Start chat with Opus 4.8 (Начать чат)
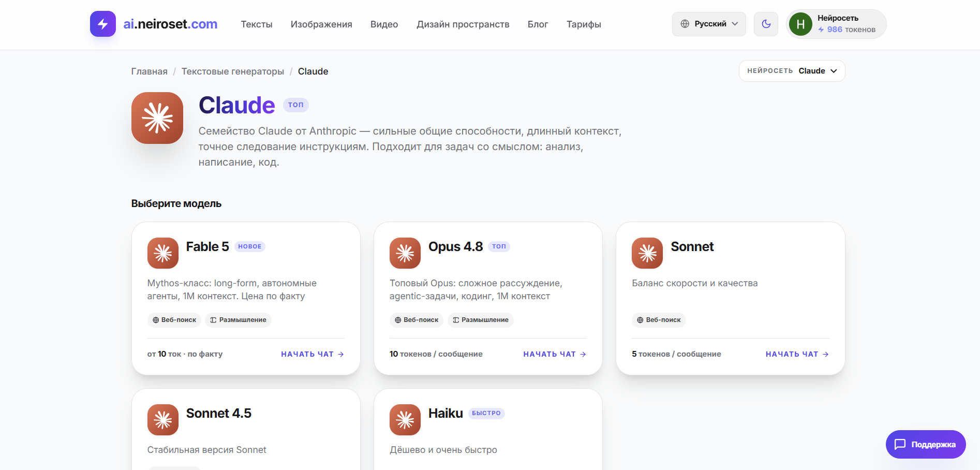The image size is (980, 470). point(555,354)
